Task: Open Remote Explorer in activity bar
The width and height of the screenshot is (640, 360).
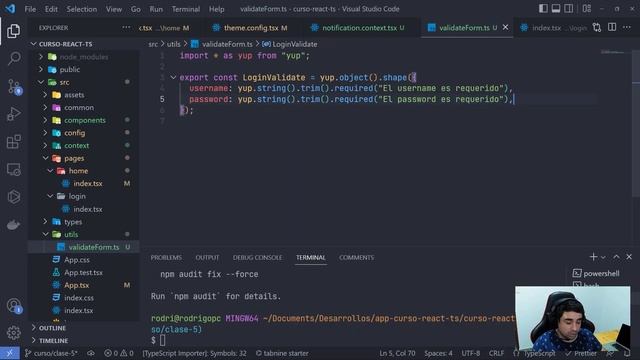Action: click(x=13, y=169)
